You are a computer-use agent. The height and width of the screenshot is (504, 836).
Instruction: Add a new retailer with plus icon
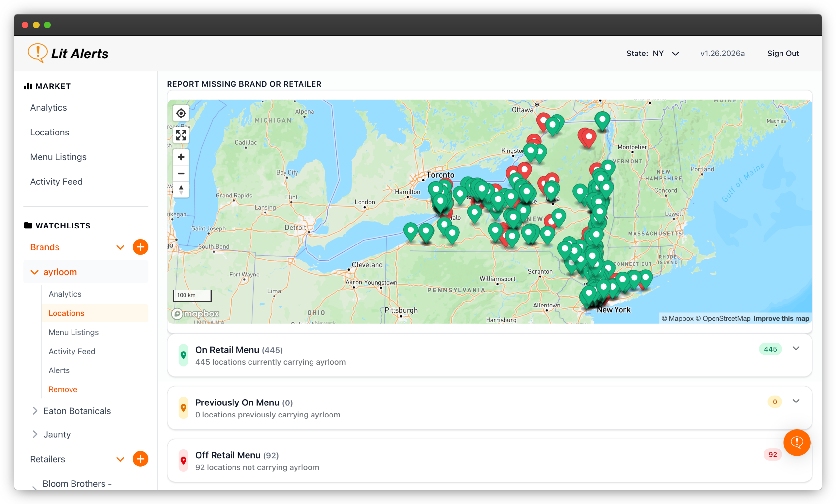coord(140,459)
